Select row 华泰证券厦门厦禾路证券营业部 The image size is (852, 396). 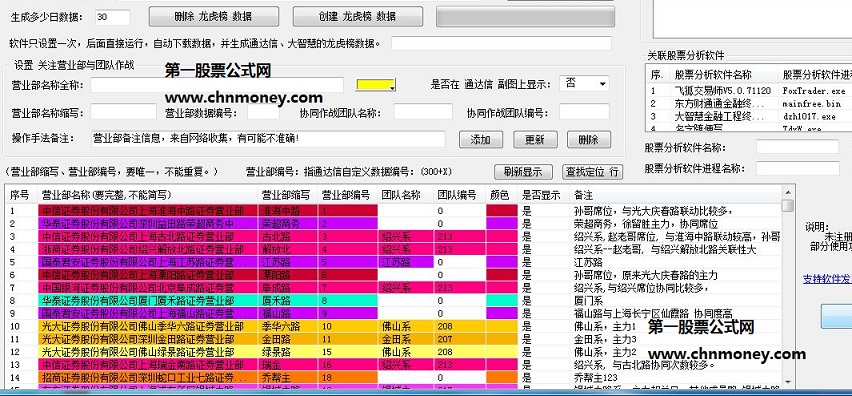[394, 300]
